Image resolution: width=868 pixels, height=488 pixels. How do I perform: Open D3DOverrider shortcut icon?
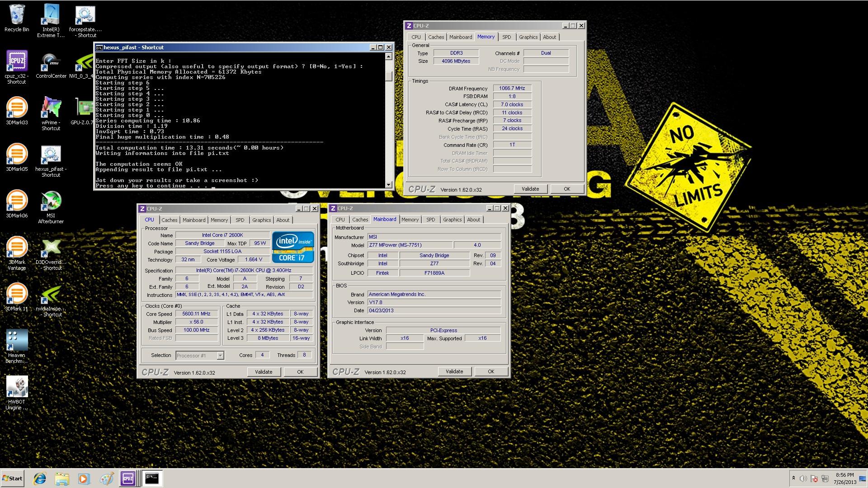(51, 253)
